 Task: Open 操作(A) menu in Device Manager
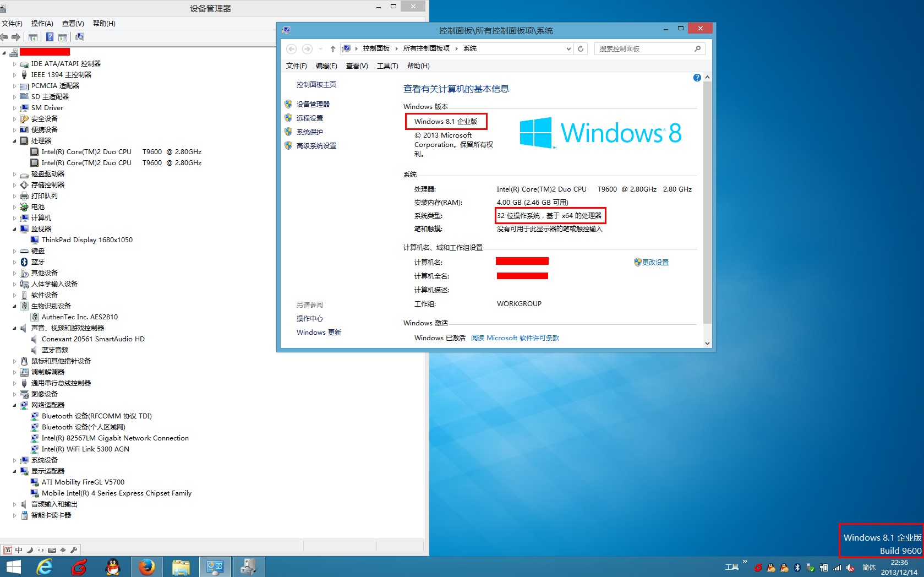point(42,23)
